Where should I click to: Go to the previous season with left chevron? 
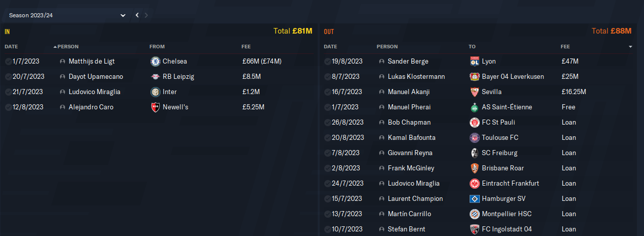(137, 15)
